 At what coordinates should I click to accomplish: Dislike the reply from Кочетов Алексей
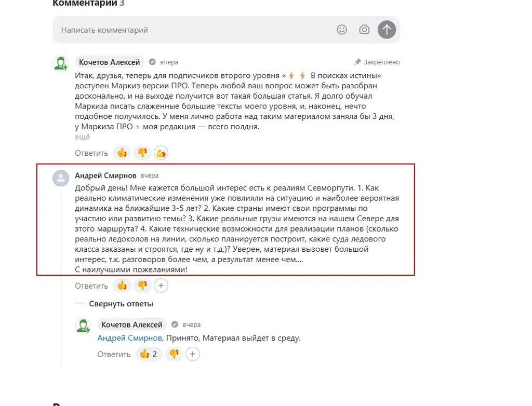pos(174,354)
